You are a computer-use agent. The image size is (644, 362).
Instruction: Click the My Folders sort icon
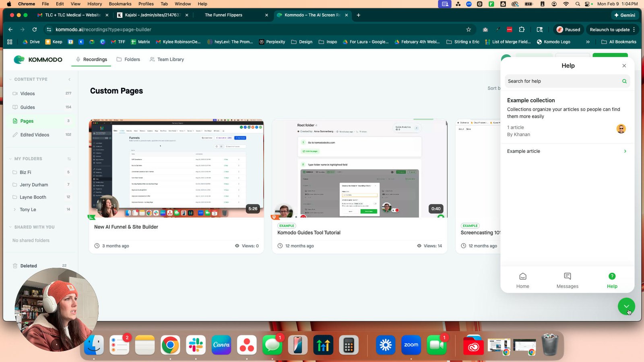tap(69, 159)
